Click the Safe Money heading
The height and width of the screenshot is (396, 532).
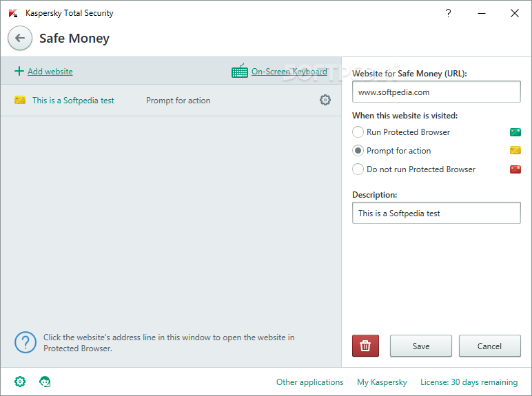pos(74,39)
